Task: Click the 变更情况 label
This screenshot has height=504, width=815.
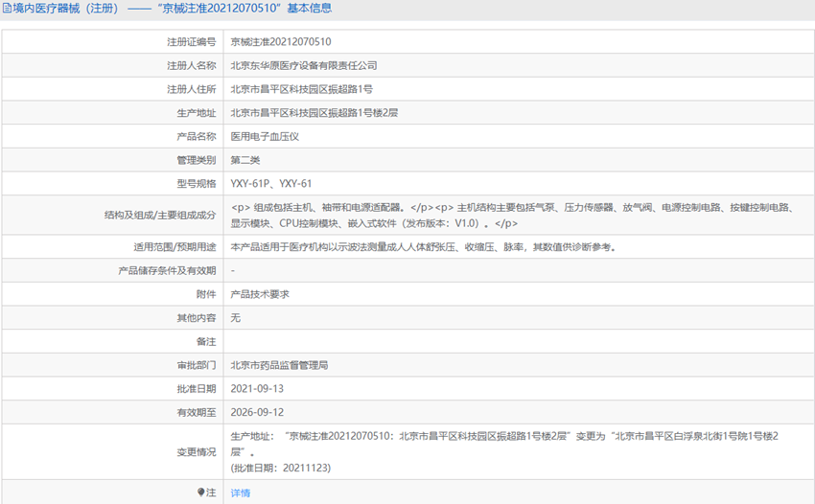Action: [x=197, y=452]
